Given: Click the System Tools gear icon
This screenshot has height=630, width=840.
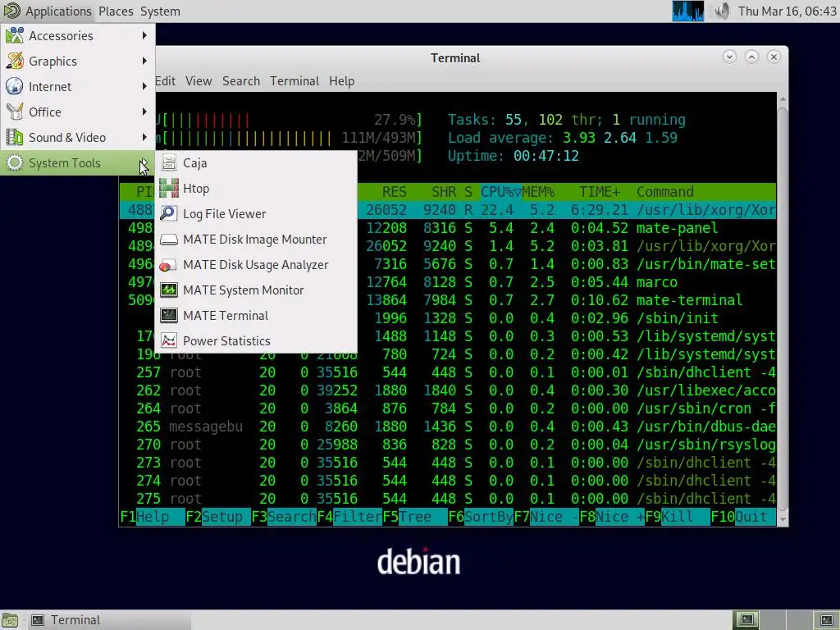Looking at the screenshot, I should point(15,163).
